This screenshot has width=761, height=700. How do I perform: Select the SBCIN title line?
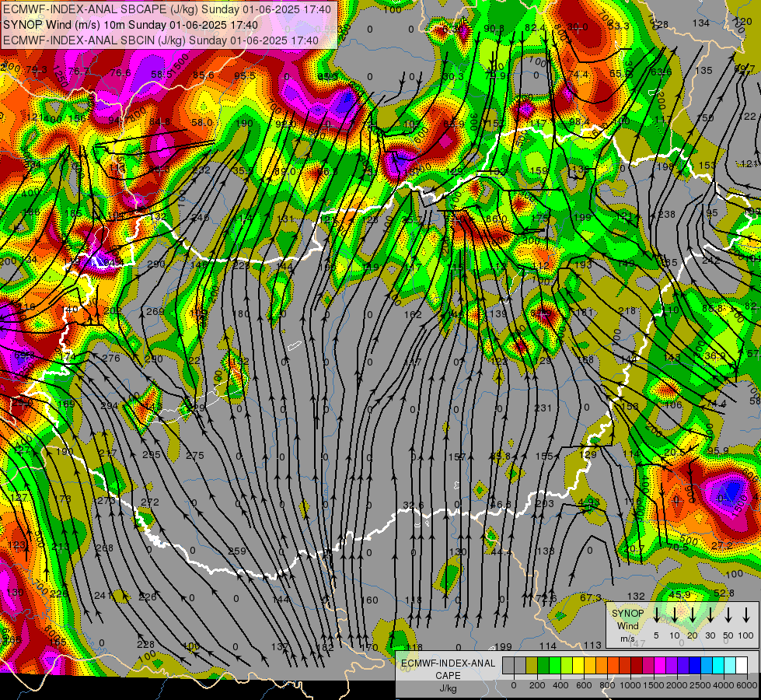161,40
